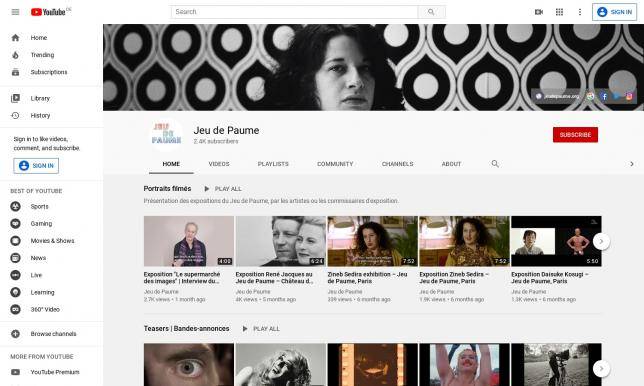This screenshot has height=386, width=644.
Task: Advance Portraits filmés row with next arrow
Action: (601, 241)
